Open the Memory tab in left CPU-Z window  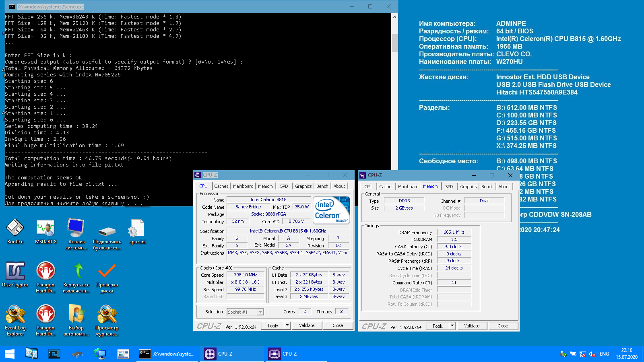tap(266, 186)
